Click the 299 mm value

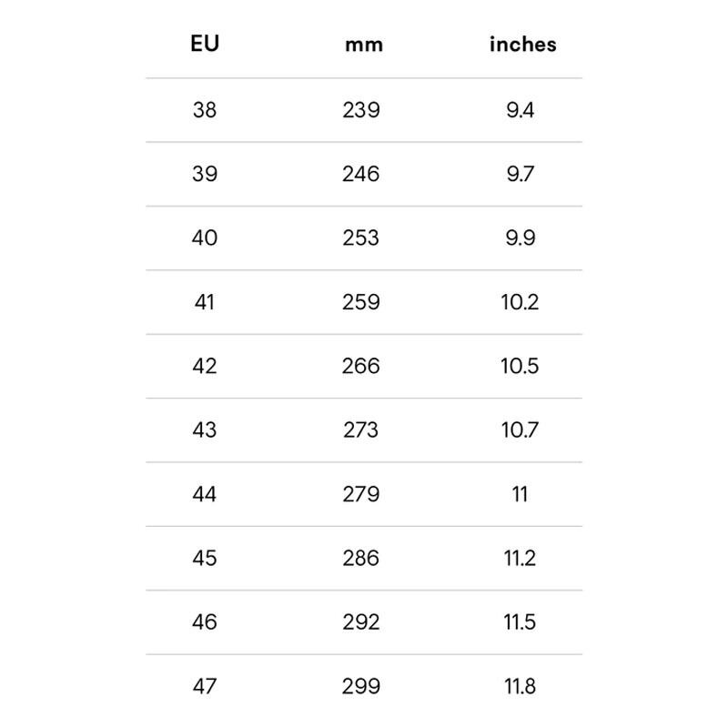coord(361,686)
